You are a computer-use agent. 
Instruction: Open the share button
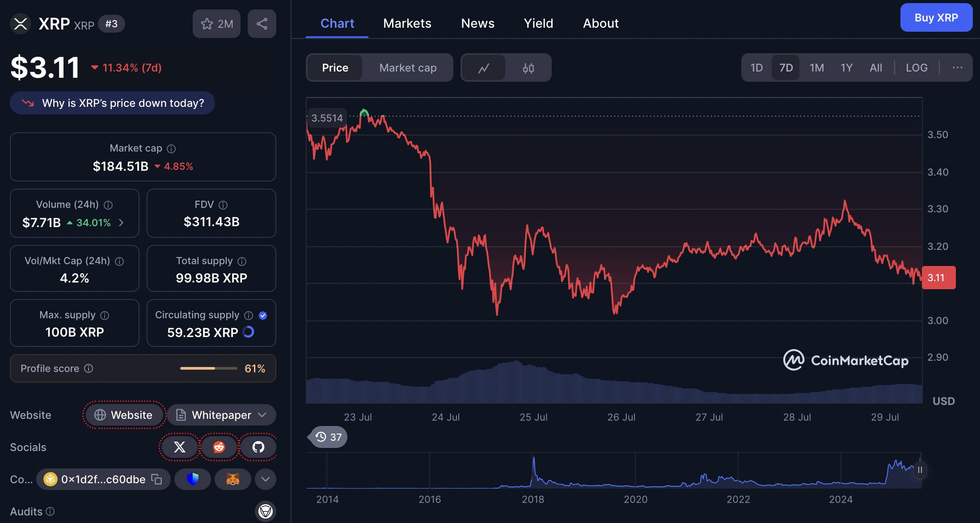pos(262,24)
